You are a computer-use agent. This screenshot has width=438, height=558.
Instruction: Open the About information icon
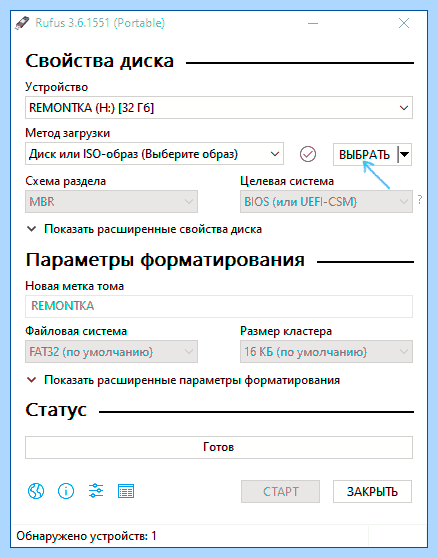[66, 491]
